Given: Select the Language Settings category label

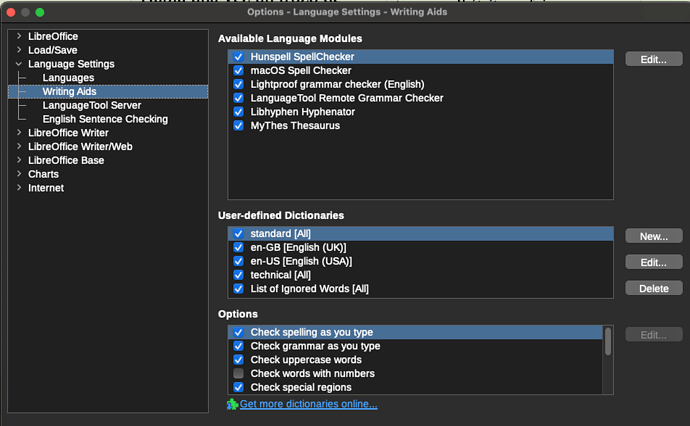Looking at the screenshot, I should point(71,64).
